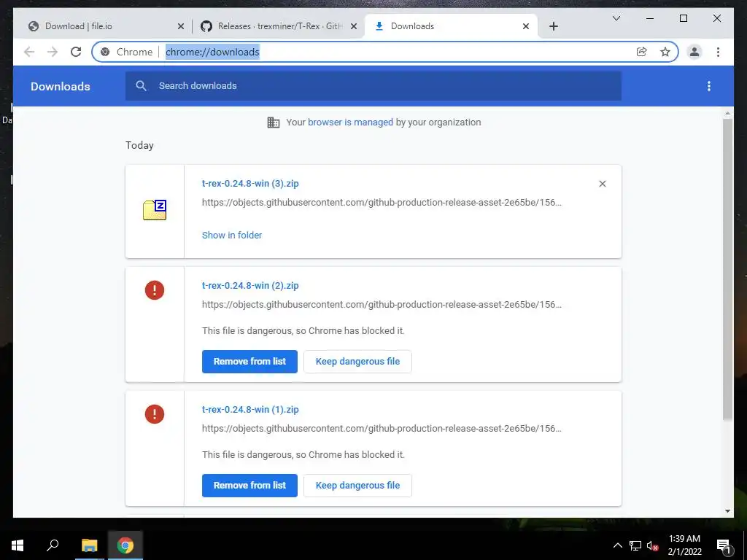Image resolution: width=747 pixels, height=560 pixels.
Task: Click the red warning icon for t-rex-0.24.8-win (1).zip
Action: (x=155, y=414)
